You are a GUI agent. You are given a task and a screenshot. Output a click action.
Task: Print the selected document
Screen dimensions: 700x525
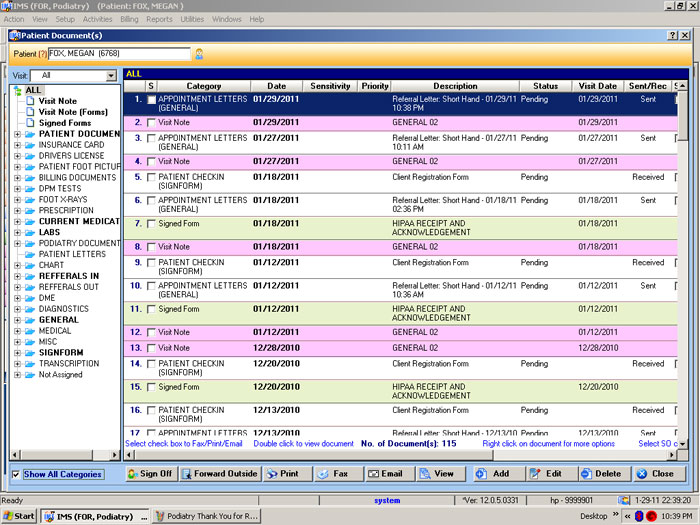click(x=288, y=474)
